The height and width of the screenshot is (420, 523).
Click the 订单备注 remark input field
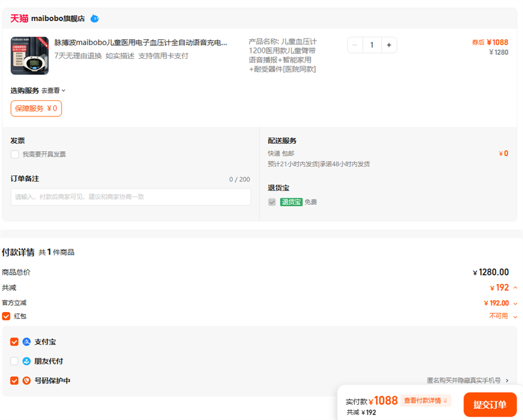point(131,197)
